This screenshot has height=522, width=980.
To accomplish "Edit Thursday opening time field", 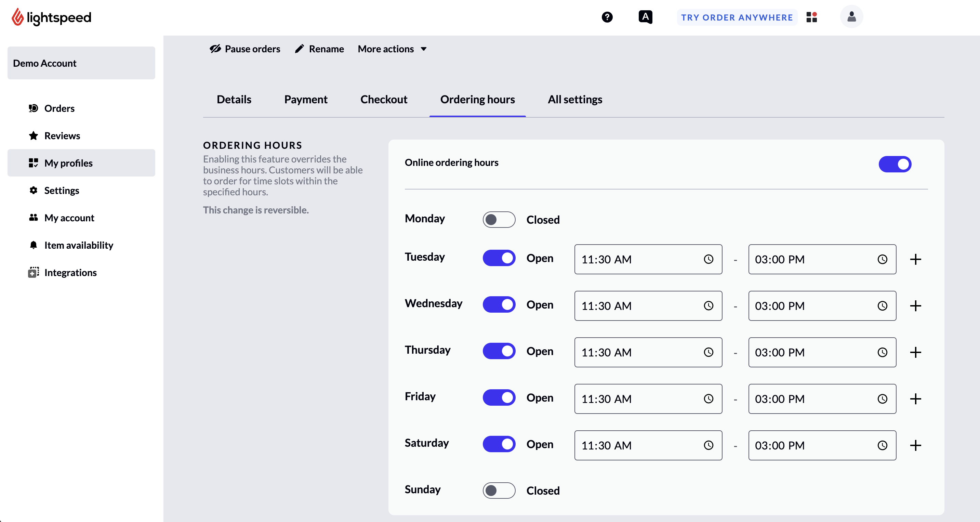I will 648,352.
